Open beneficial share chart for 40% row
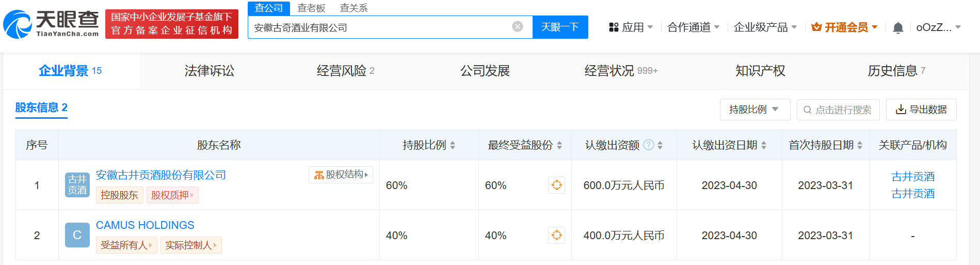Image resolution: width=980 pixels, height=265 pixels. tap(556, 235)
